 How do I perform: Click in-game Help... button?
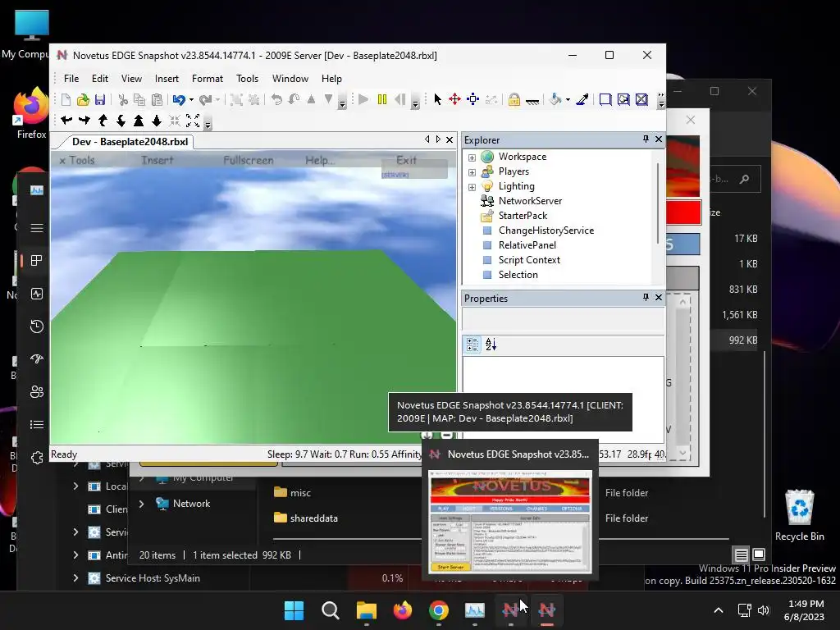[x=320, y=160]
